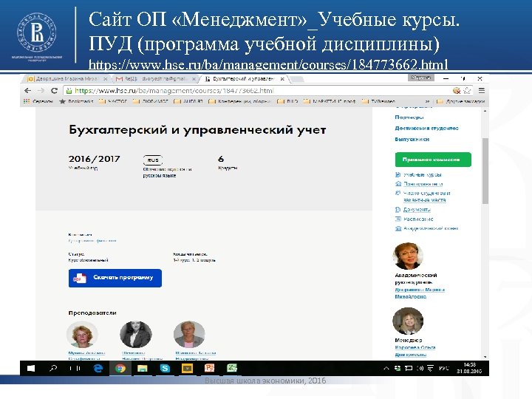532x399 pixels.
Task: Open the Дворяшина Марина Михайловна profile link
Action: pyautogui.click(x=420, y=293)
